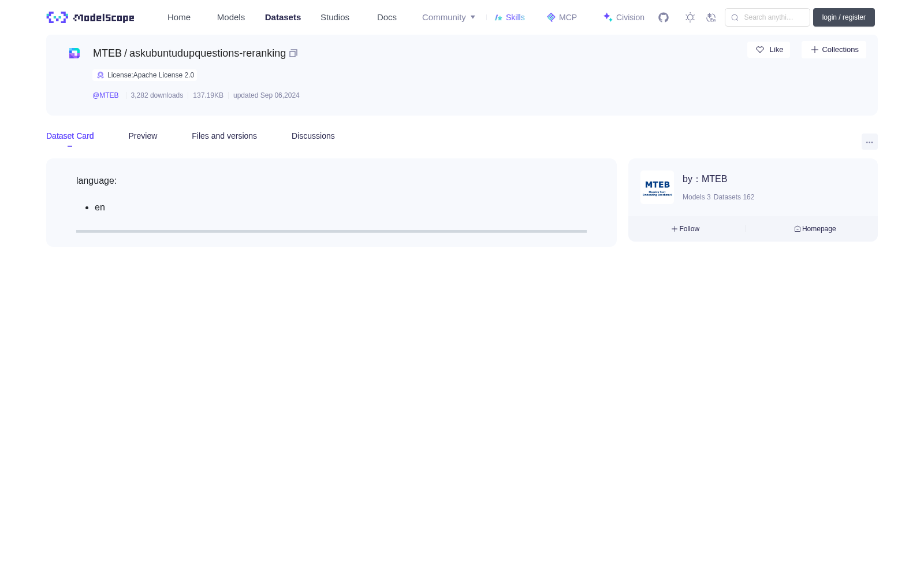Image resolution: width=924 pixels, height=578 pixels.
Task: Click the dataset card horizontal rule bar
Action: [331, 231]
